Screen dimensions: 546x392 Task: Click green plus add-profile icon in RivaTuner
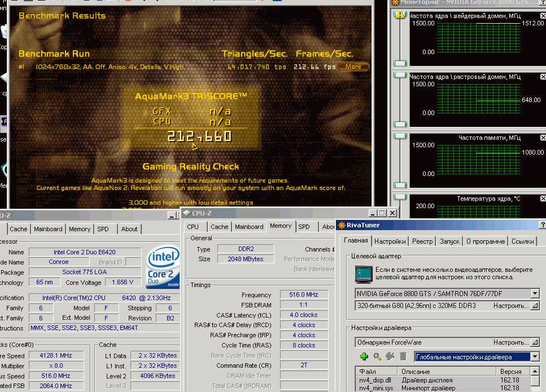coord(364,356)
